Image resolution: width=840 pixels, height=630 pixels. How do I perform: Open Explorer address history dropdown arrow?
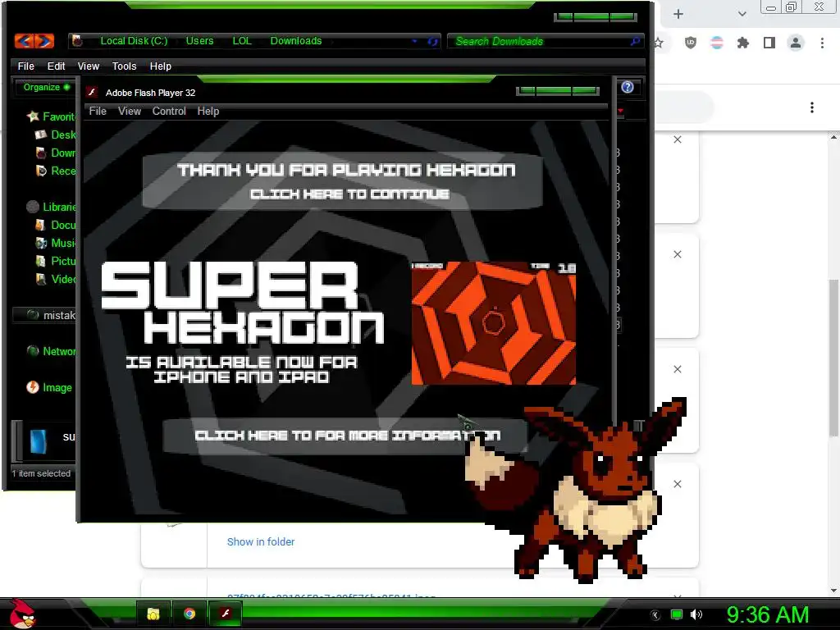(x=414, y=41)
